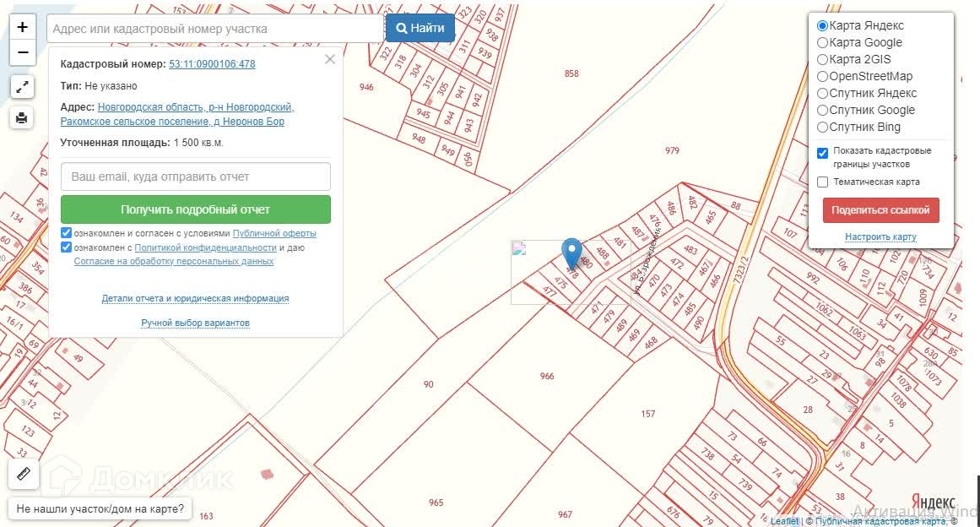The image size is (980, 527).
Task: Click parcel labeled 979 on map
Action: [x=672, y=150]
